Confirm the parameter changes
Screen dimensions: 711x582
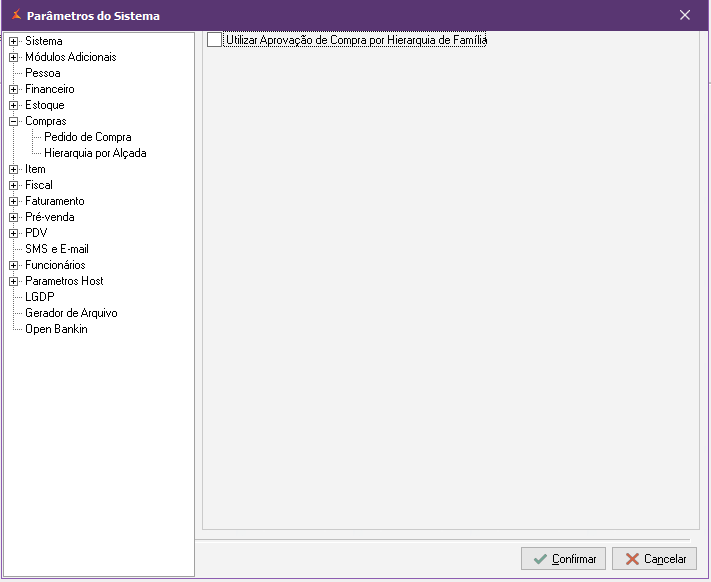pyautogui.click(x=563, y=559)
